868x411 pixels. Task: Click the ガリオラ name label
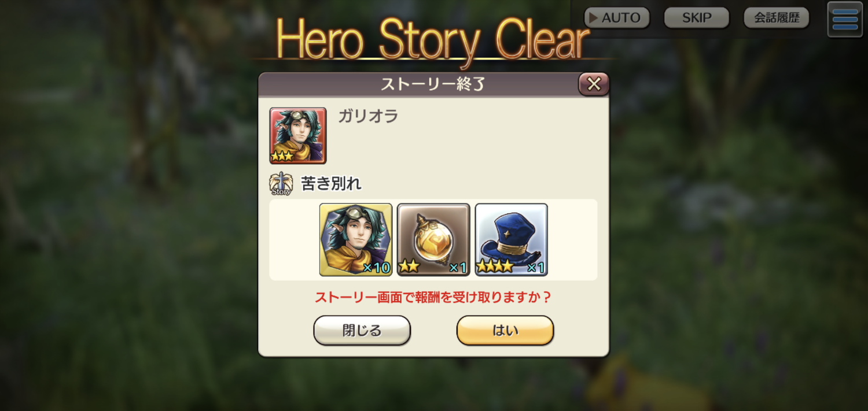368,116
